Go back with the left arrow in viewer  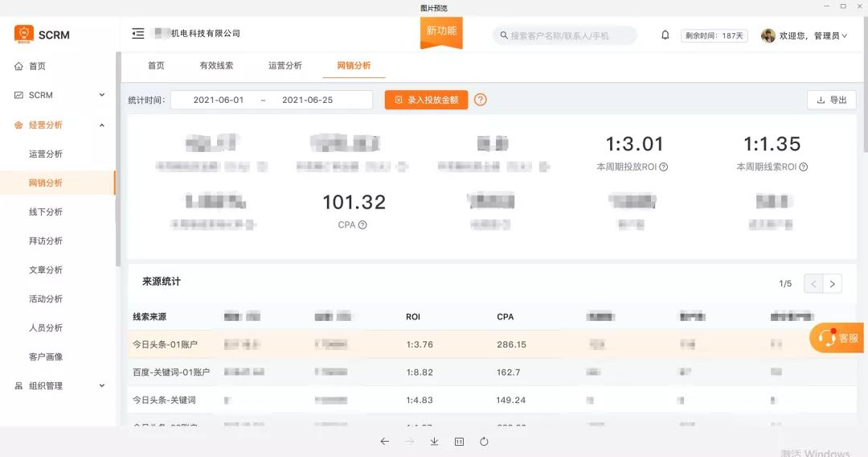pyautogui.click(x=385, y=442)
